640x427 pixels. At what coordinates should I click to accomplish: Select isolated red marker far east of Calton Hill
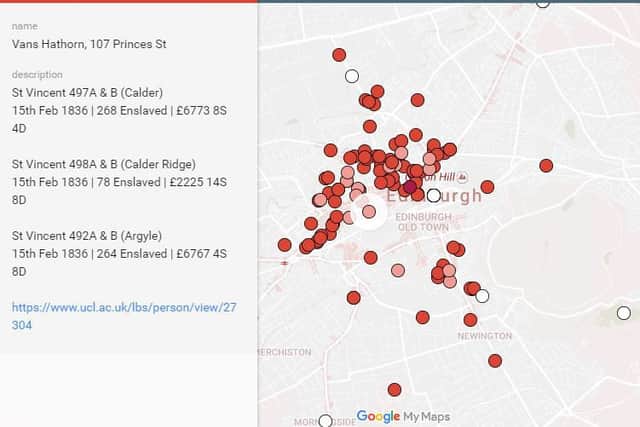coord(546,166)
